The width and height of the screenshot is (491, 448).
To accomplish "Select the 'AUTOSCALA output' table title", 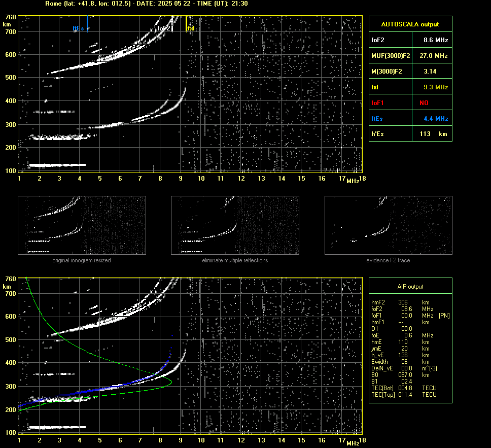I will tap(410, 24).
